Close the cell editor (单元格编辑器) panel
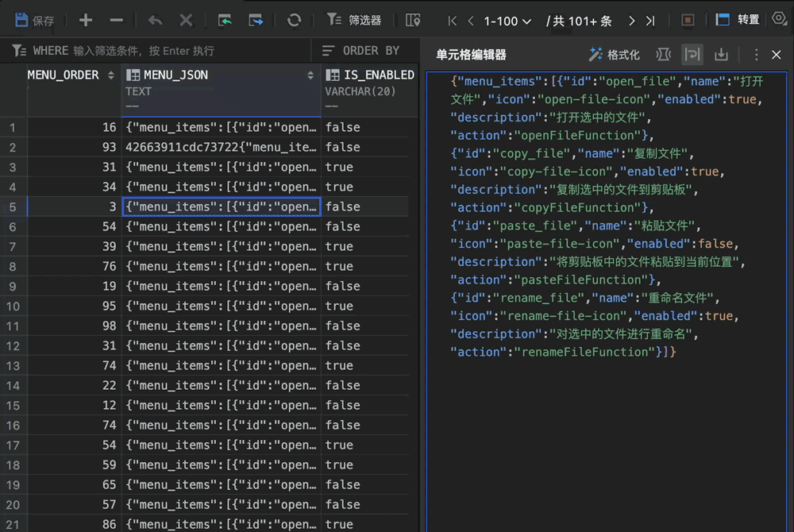The image size is (794, 532). tap(777, 55)
